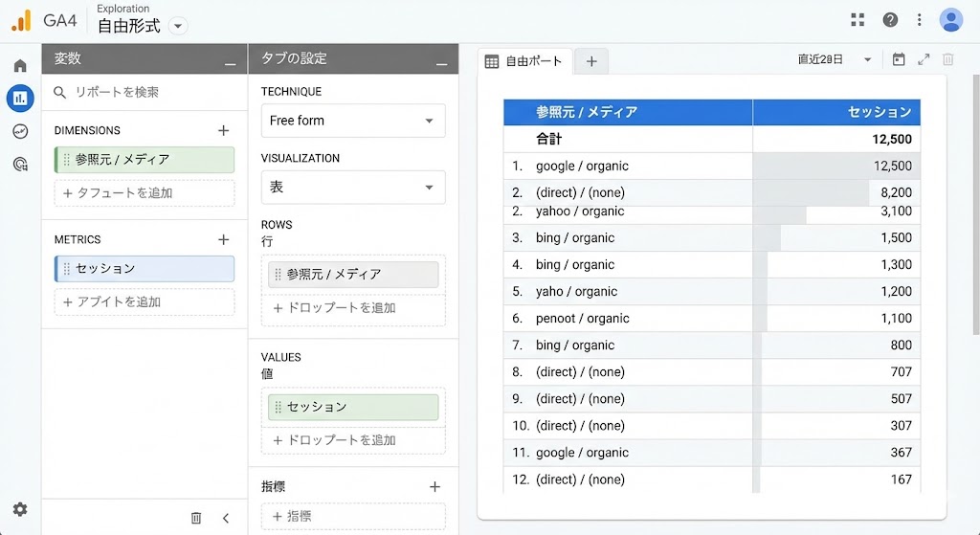Open Reports bar chart icon in sidebar
Screen dimensions: 980x535
[20, 99]
